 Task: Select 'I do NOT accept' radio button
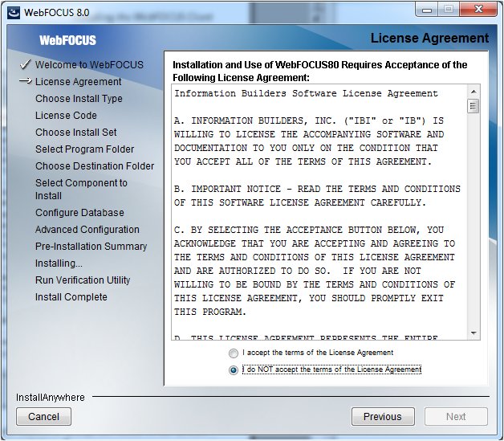234,370
